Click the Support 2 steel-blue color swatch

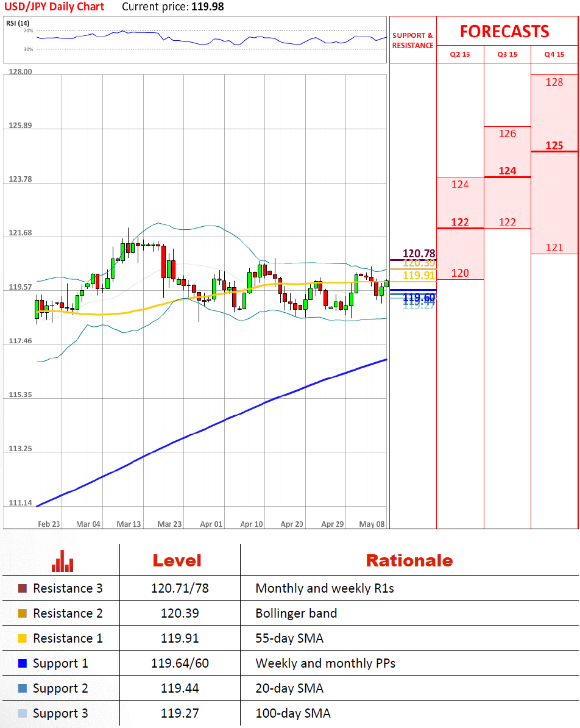coord(23,688)
